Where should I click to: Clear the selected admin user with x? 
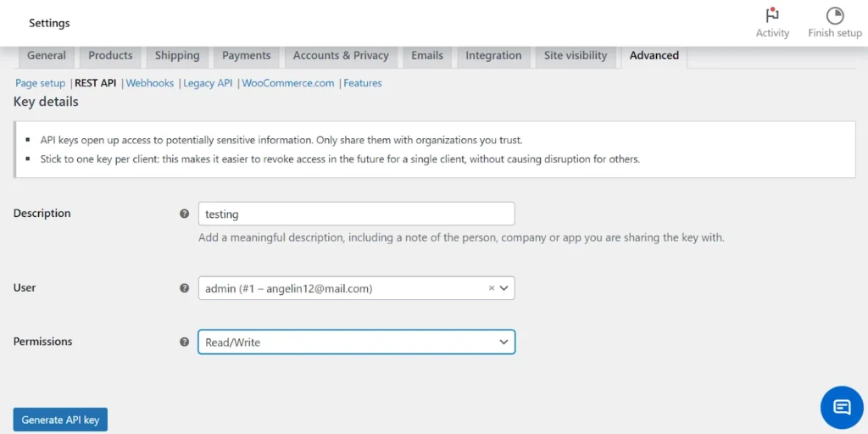click(491, 288)
